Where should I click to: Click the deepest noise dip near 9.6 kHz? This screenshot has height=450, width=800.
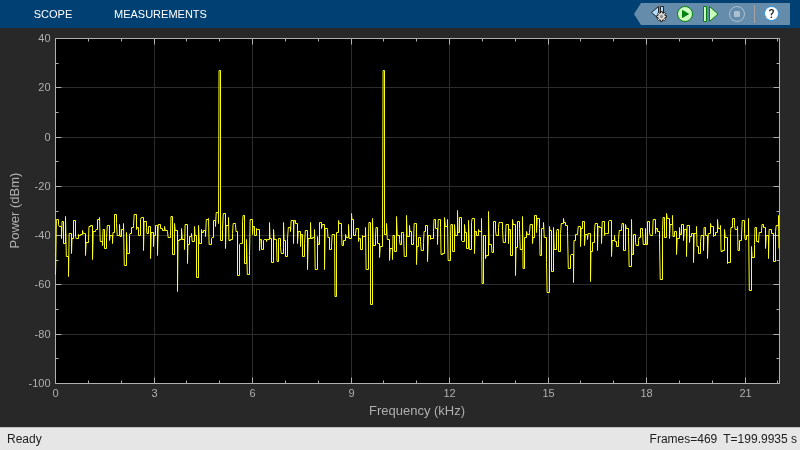coord(371,304)
